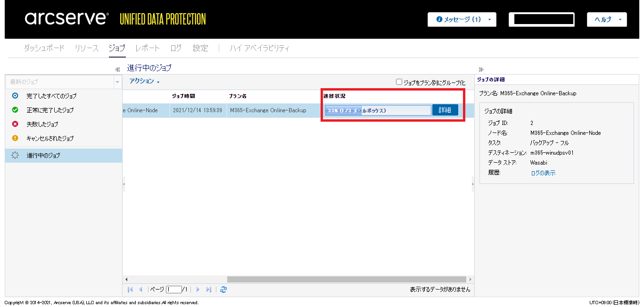Click the m365-winudpsv01 destination value
Screen dimensions: 644x307
tap(552, 153)
